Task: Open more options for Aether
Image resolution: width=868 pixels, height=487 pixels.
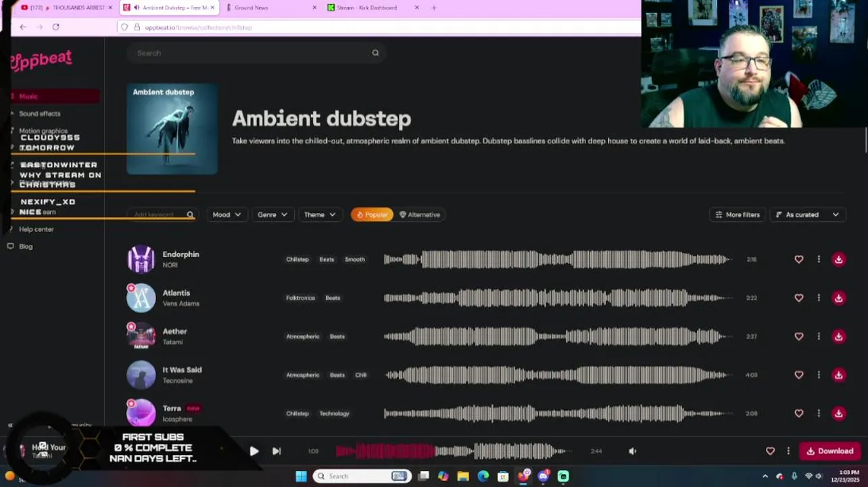Action: (x=819, y=336)
